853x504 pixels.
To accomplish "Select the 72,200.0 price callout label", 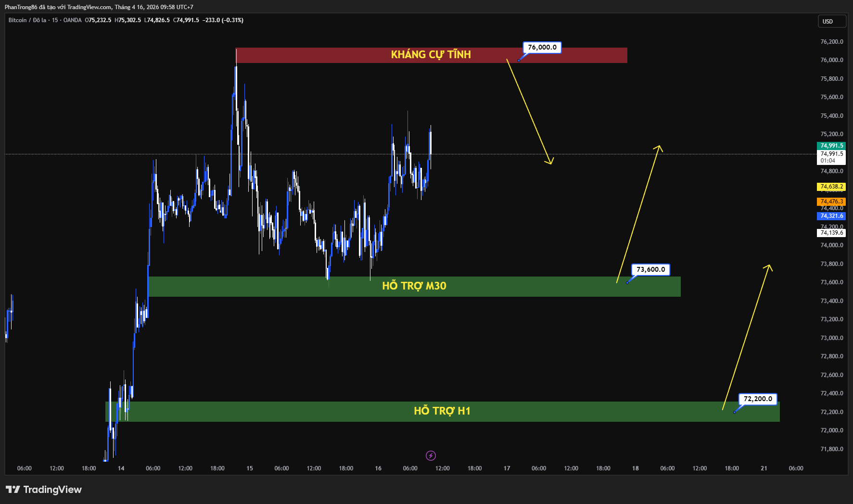I will (x=758, y=399).
